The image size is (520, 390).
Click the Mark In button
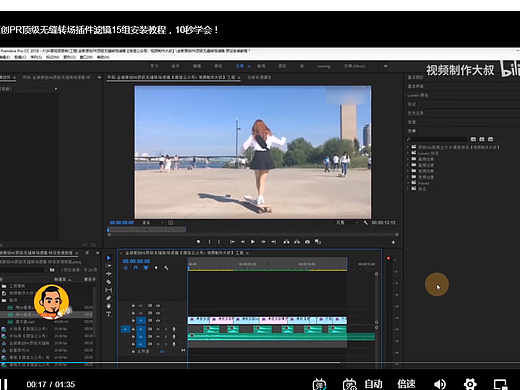click(209, 242)
